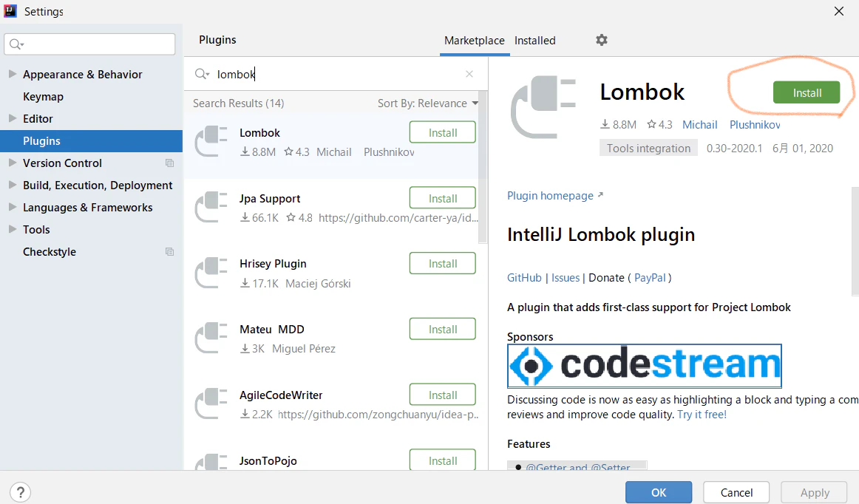Install the Mateu MDD plugin
Screen dimensions: 859x504
click(443, 330)
